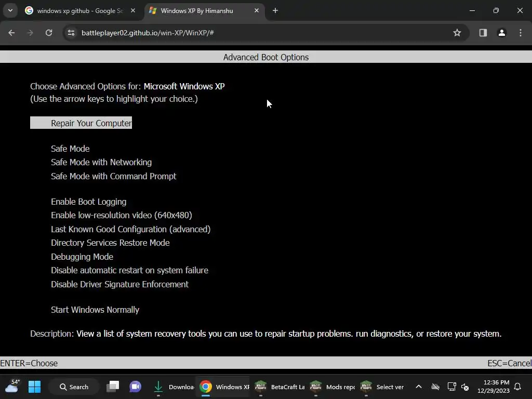The image size is (532, 399).
Task: Open the Windows Start menu
Action: 34,387
